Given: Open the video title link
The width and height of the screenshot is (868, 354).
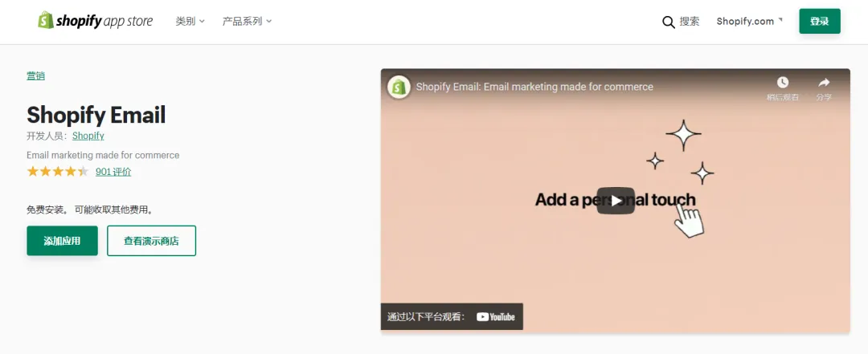Looking at the screenshot, I should click(534, 87).
